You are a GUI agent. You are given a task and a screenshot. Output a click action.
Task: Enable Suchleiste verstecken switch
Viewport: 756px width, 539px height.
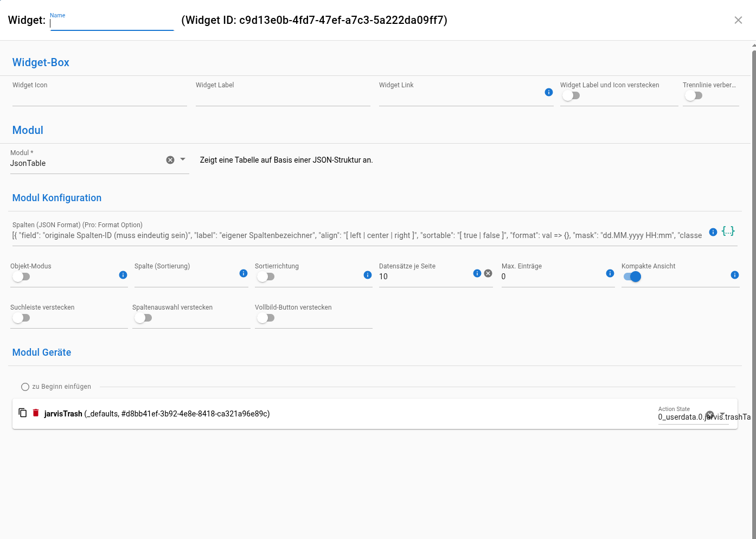[22, 318]
